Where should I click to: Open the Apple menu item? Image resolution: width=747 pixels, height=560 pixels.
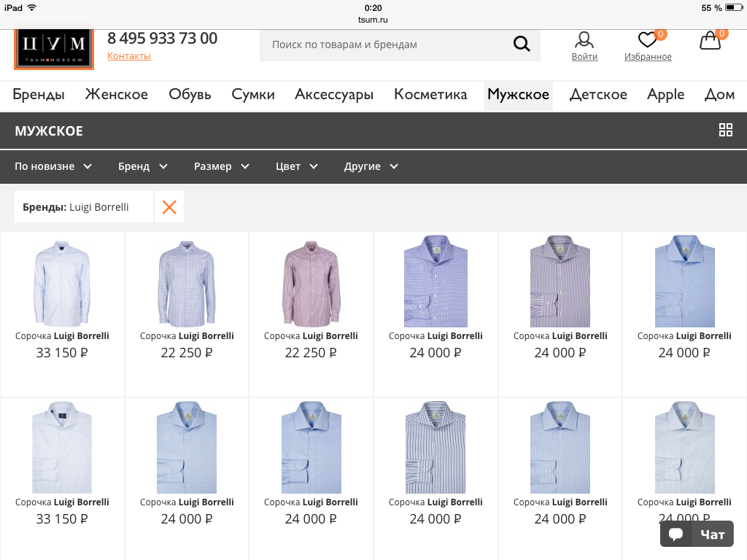[665, 94]
